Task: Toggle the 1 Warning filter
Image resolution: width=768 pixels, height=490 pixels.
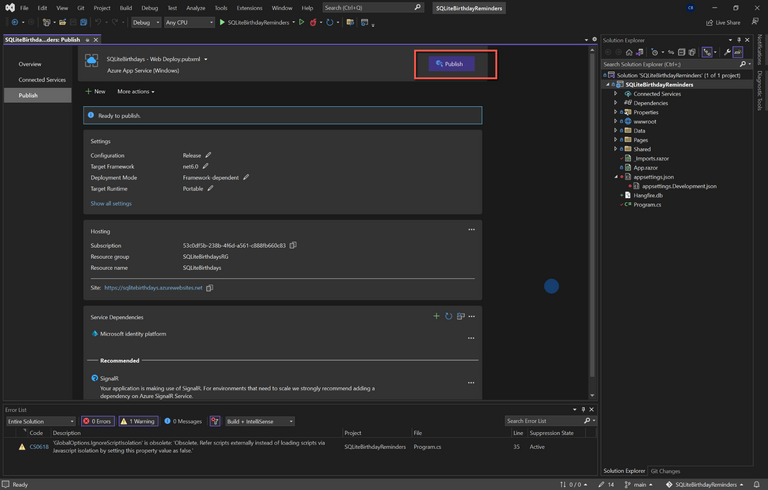Action: click(138, 421)
